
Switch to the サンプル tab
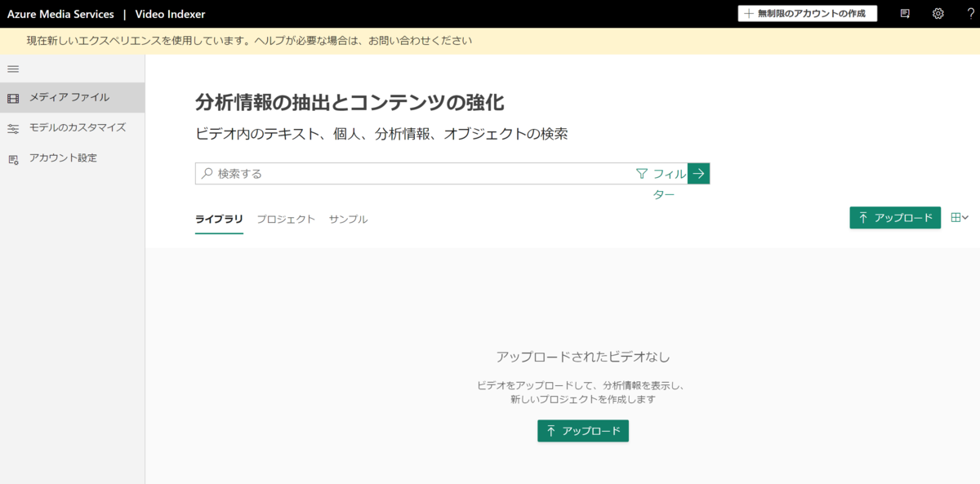point(349,220)
